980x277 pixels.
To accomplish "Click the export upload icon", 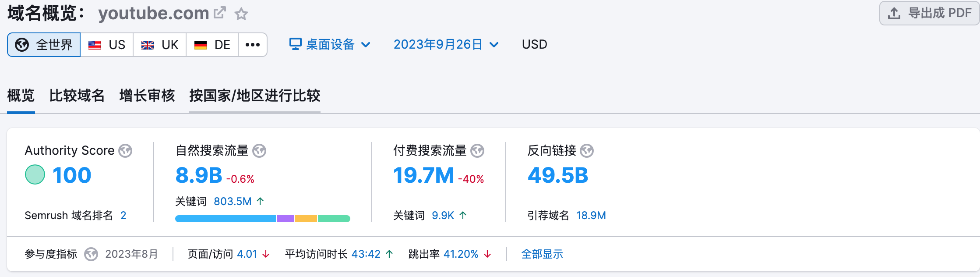I will coord(894,13).
